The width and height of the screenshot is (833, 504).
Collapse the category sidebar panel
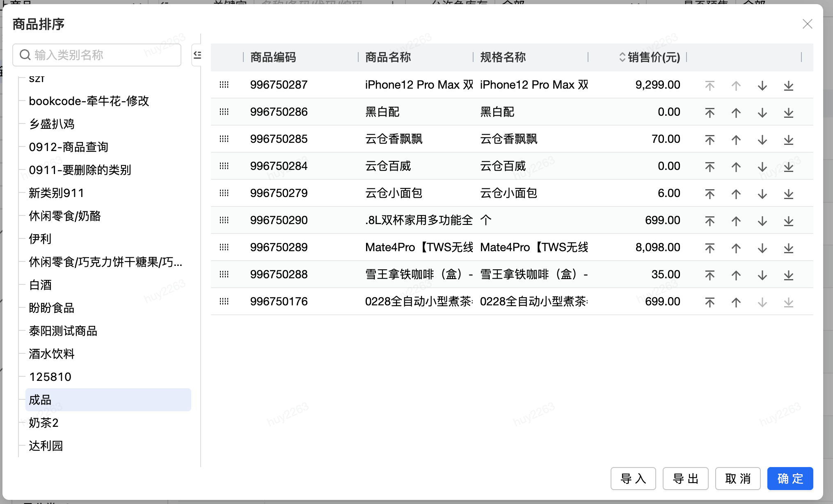coord(197,55)
